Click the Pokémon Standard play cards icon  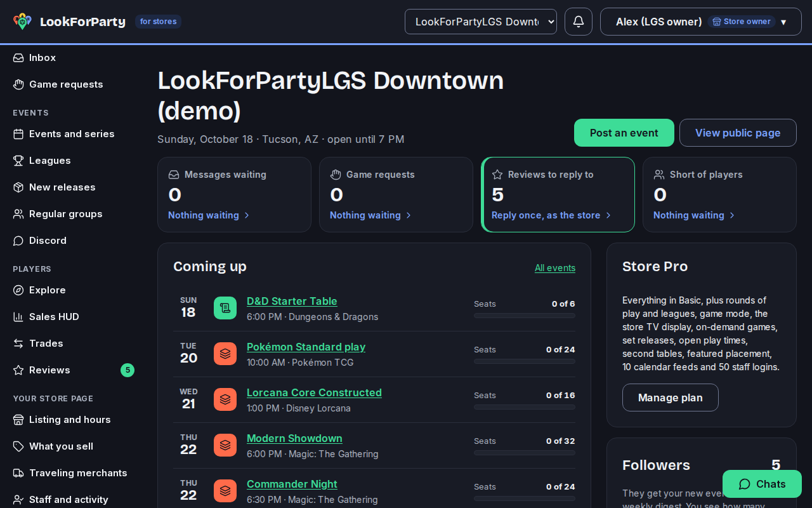(x=225, y=354)
